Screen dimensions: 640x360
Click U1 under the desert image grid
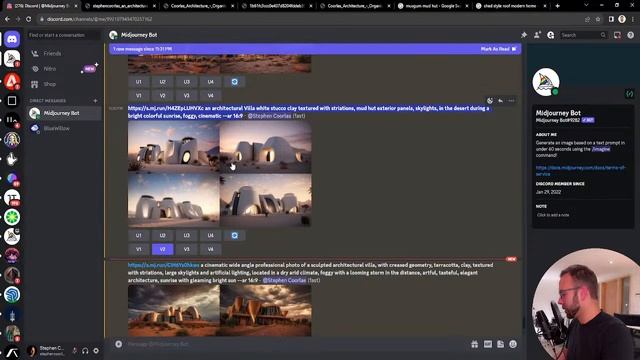[x=138, y=82]
